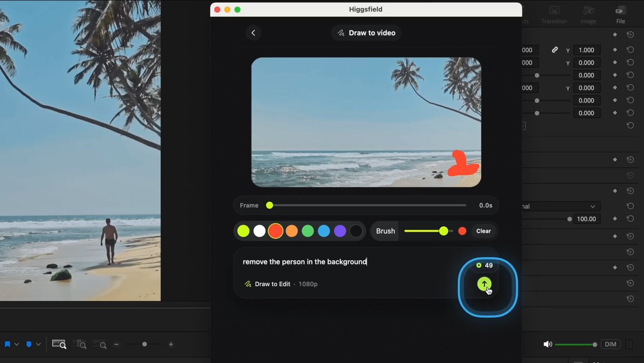Reset the Y 1.000 row with its reset arrow
644x363 pixels.
pos(631,50)
